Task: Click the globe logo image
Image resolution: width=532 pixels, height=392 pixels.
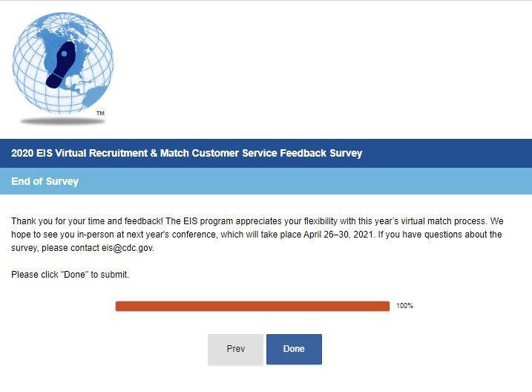Action: point(63,64)
